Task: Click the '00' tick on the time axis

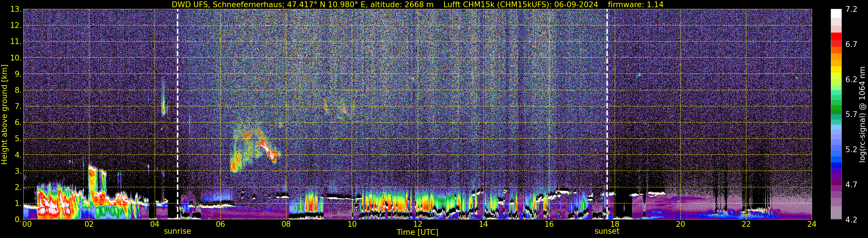Action: (x=27, y=224)
